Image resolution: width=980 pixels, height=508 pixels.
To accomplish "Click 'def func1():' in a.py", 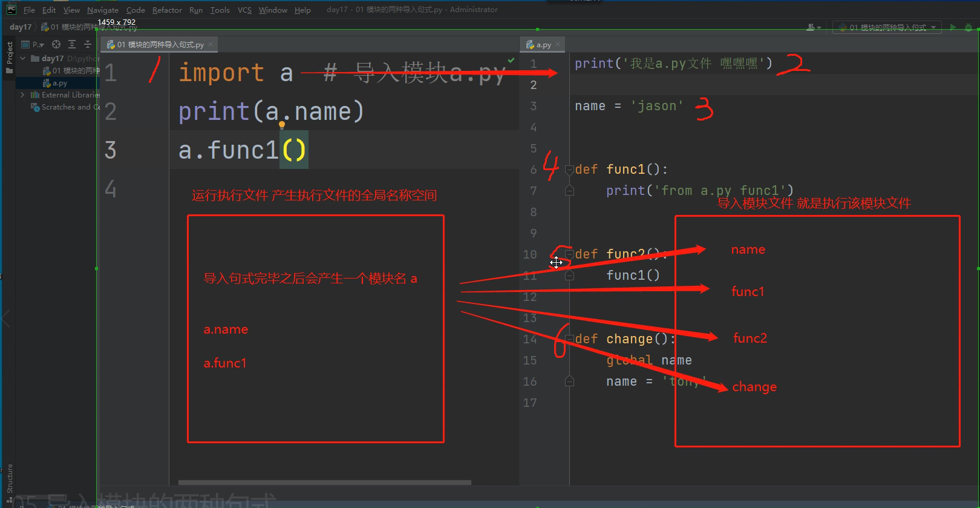I will coord(621,170).
